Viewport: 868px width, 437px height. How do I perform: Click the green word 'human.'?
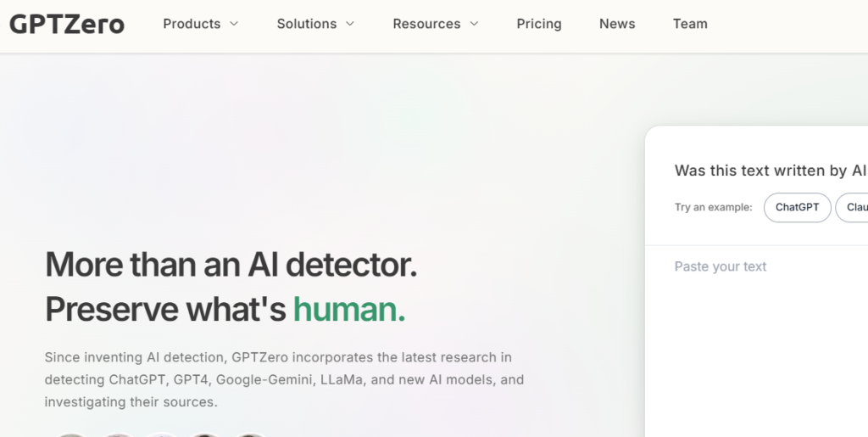348,309
